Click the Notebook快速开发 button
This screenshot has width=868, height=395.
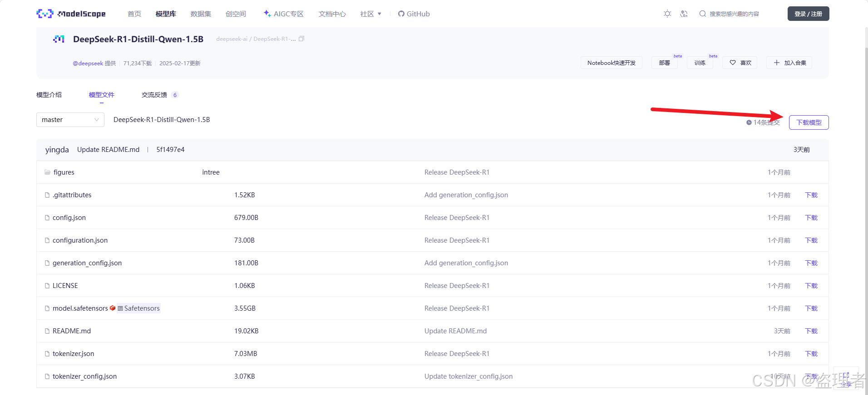pyautogui.click(x=612, y=63)
